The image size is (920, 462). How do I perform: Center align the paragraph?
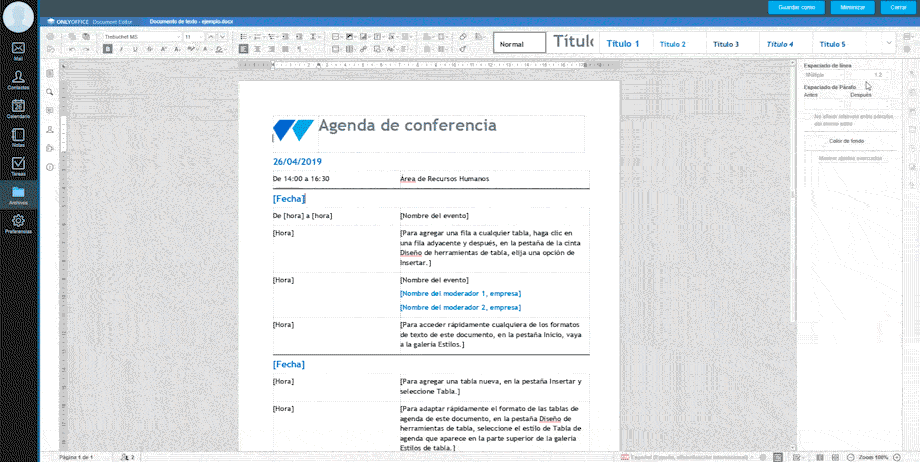click(256, 49)
